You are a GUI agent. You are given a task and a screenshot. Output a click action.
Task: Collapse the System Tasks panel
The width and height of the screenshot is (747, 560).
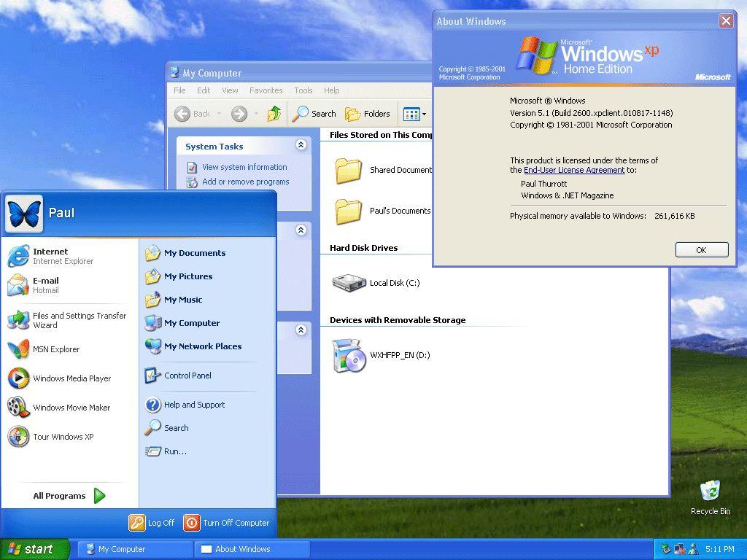[x=301, y=145]
